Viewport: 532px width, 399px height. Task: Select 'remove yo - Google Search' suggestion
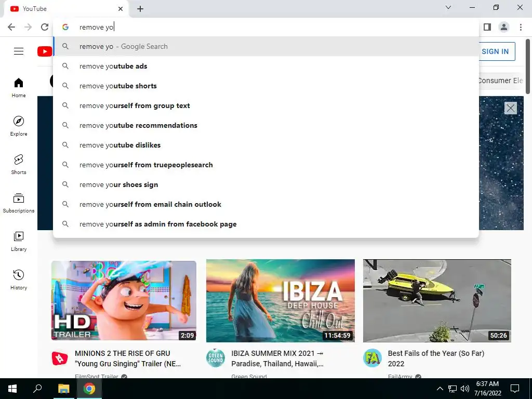pyautogui.click(x=266, y=46)
